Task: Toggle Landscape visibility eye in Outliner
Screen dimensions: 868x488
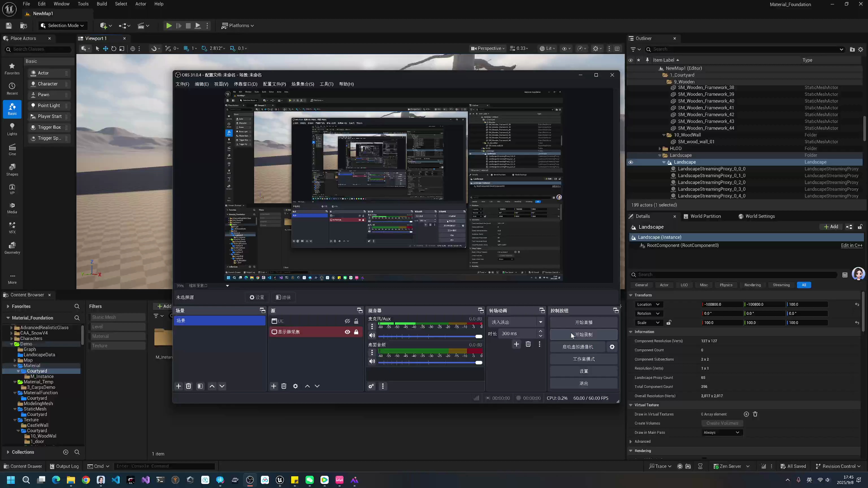Action: (x=630, y=162)
